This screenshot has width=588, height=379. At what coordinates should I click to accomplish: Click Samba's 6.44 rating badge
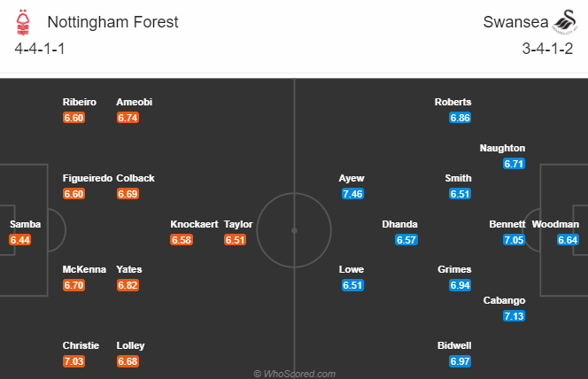point(19,240)
